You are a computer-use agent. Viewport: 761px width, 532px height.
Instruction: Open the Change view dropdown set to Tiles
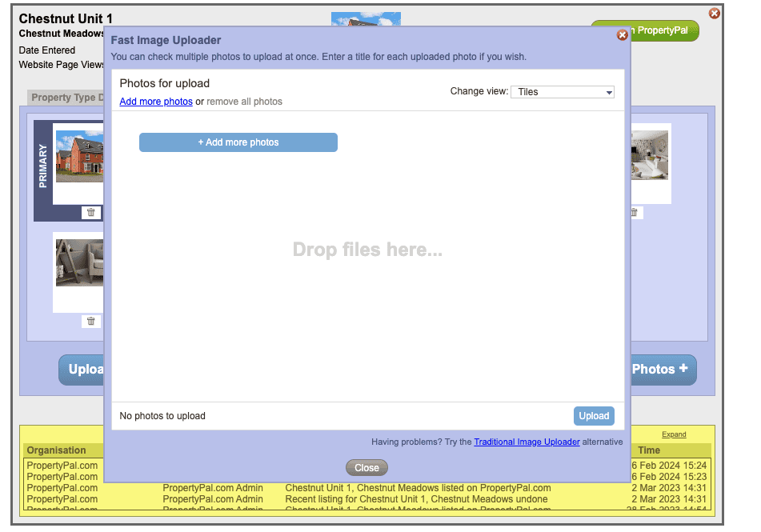click(x=563, y=92)
